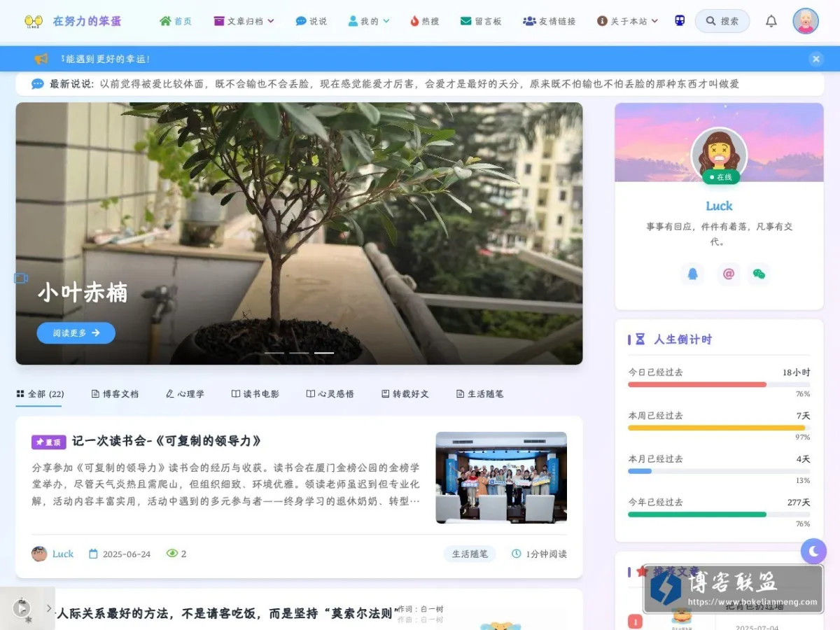Switch to the 博客文档 tab

click(115, 394)
